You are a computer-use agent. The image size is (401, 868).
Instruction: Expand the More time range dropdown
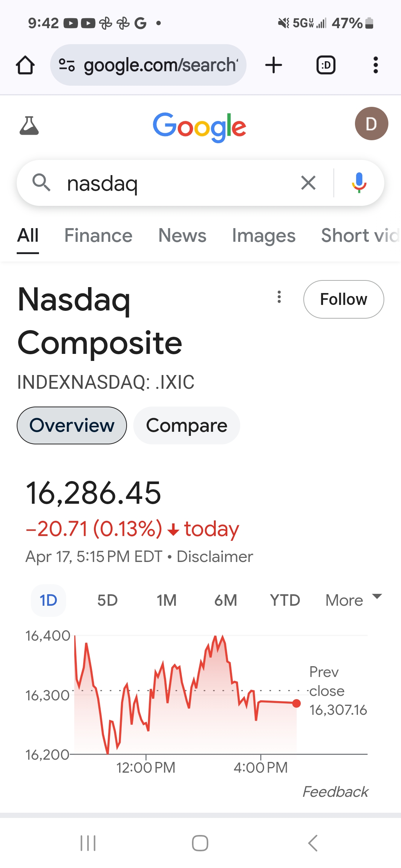(x=353, y=600)
